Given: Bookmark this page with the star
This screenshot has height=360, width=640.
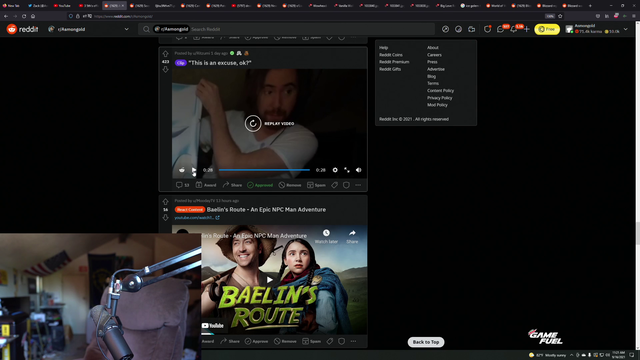Looking at the screenshot, I should pyautogui.click(x=560, y=16).
